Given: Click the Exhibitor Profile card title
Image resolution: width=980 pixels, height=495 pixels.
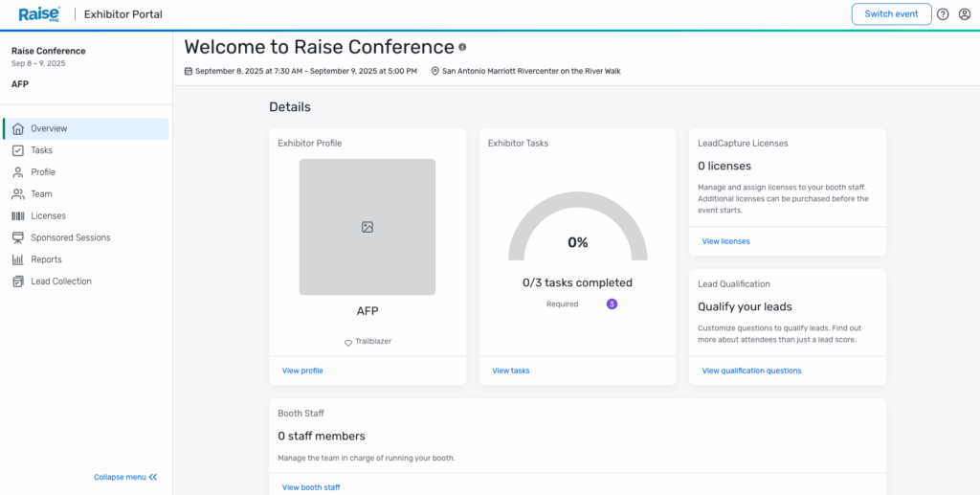Looking at the screenshot, I should pos(310,143).
